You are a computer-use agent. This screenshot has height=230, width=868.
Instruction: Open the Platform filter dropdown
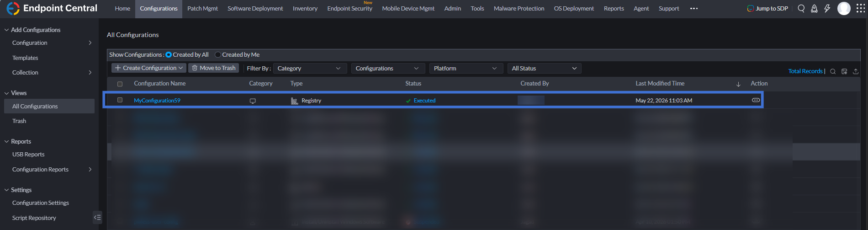click(466, 68)
